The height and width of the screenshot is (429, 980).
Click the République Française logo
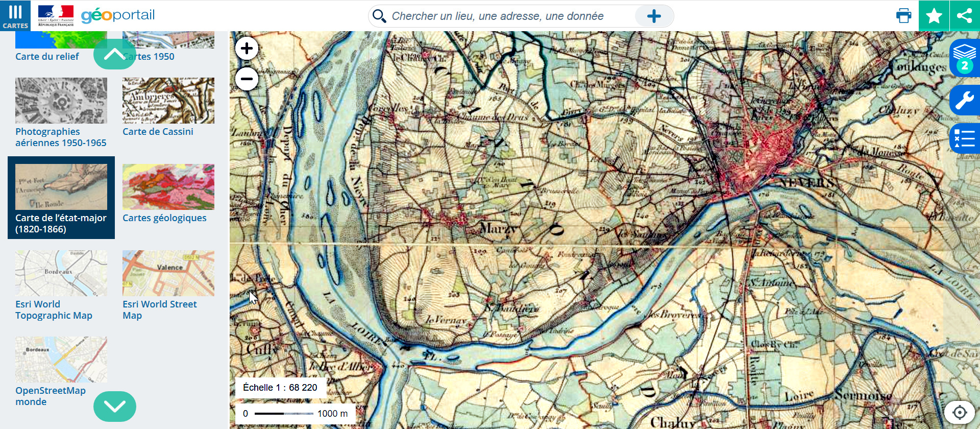pyautogui.click(x=56, y=16)
